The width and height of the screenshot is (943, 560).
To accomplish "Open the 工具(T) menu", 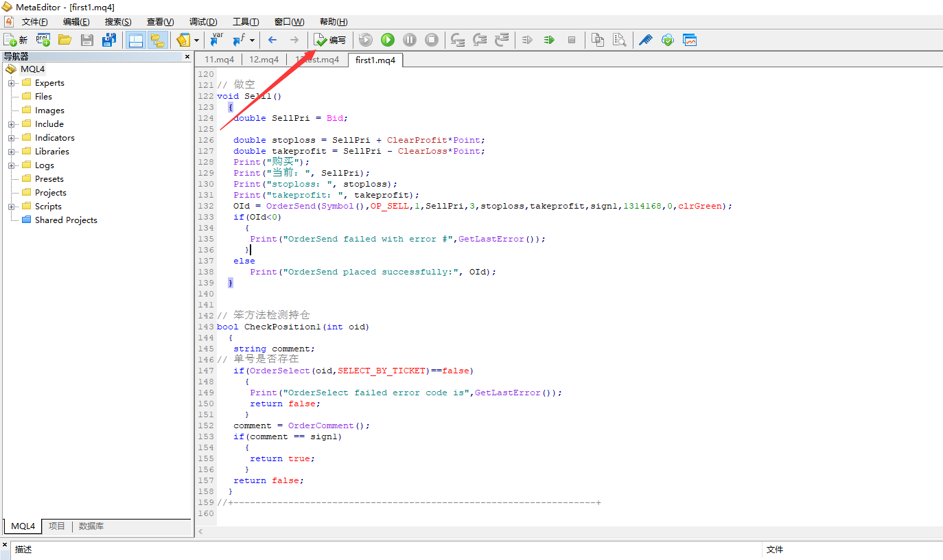I will [246, 22].
